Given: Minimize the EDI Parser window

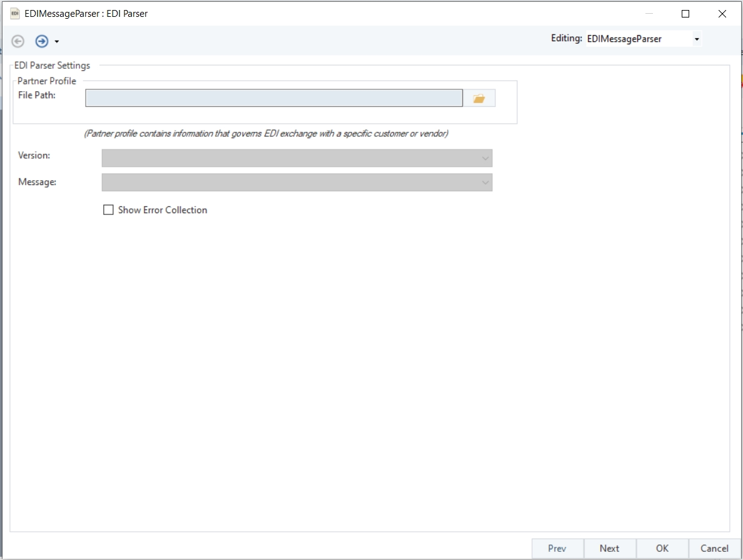Looking at the screenshot, I should coord(649,14).
